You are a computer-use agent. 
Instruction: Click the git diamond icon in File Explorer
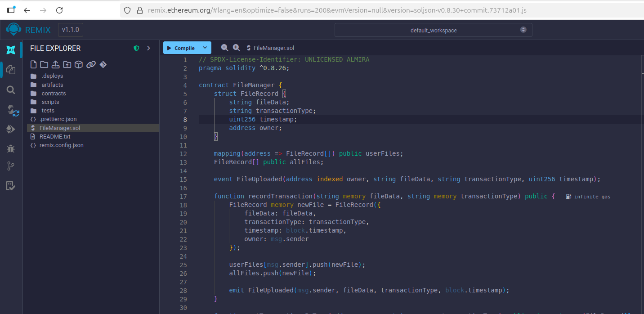pos(103,64)
